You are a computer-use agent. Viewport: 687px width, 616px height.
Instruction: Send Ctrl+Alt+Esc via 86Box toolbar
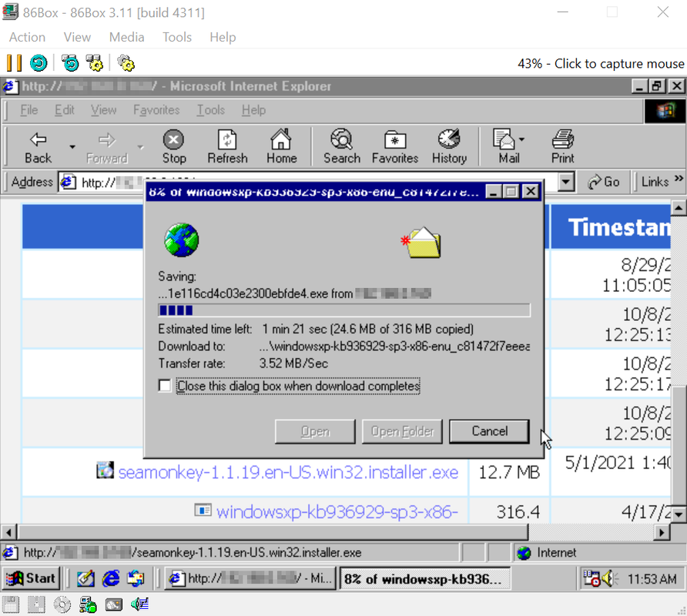click(x=94, y=63)
